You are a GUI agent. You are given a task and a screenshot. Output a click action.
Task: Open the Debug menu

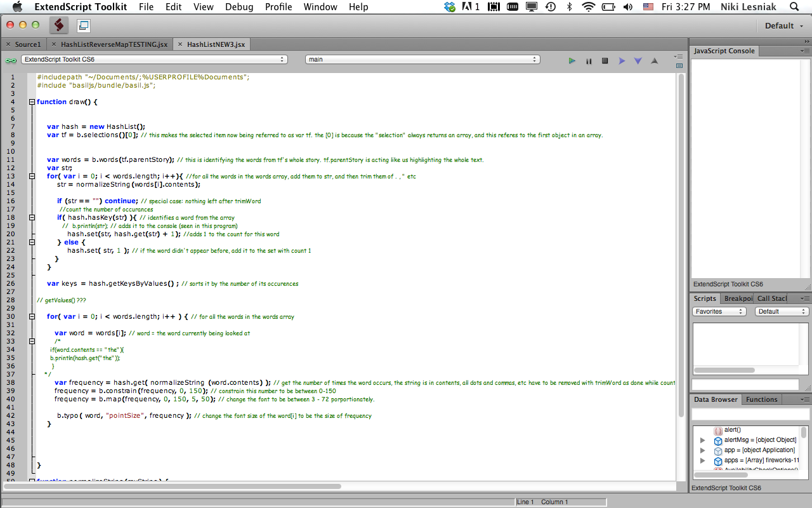point(239,7)
